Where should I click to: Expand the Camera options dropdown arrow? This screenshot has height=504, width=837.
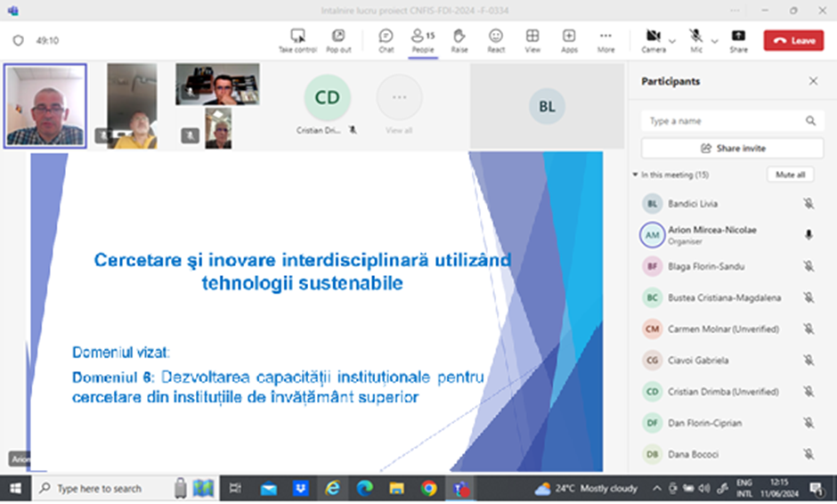[x=672, y=41]
